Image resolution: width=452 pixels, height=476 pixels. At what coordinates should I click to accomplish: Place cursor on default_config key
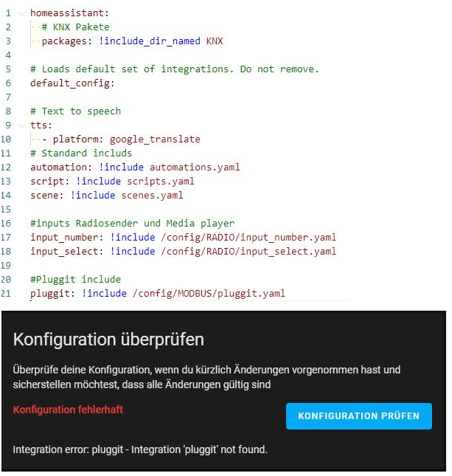click(x=72, y=83)
